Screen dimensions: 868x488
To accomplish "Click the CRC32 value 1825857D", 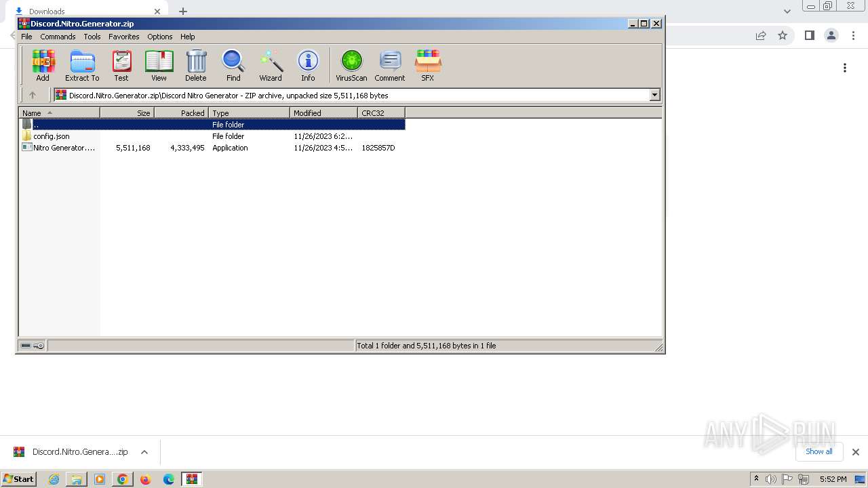I will pos(378,148).
